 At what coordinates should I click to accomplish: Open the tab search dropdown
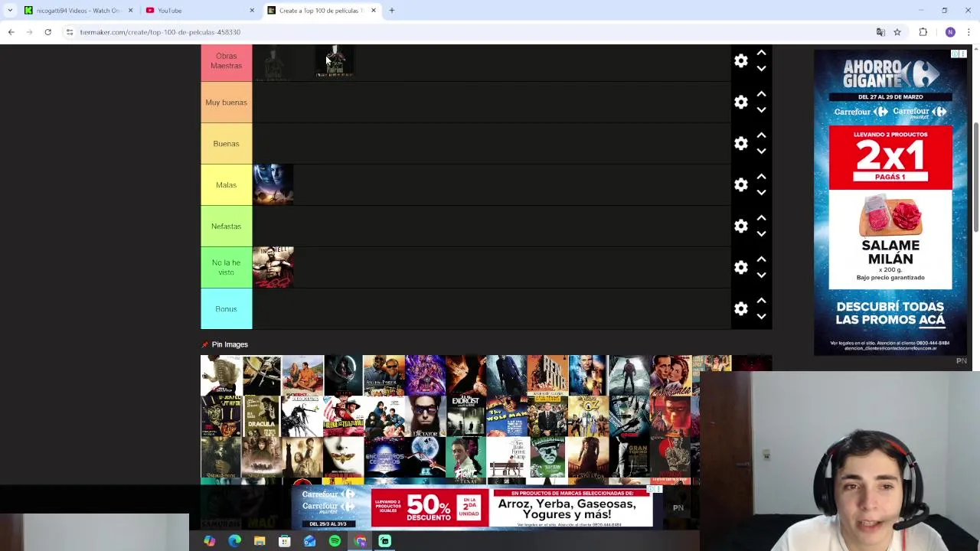(10, 11)
